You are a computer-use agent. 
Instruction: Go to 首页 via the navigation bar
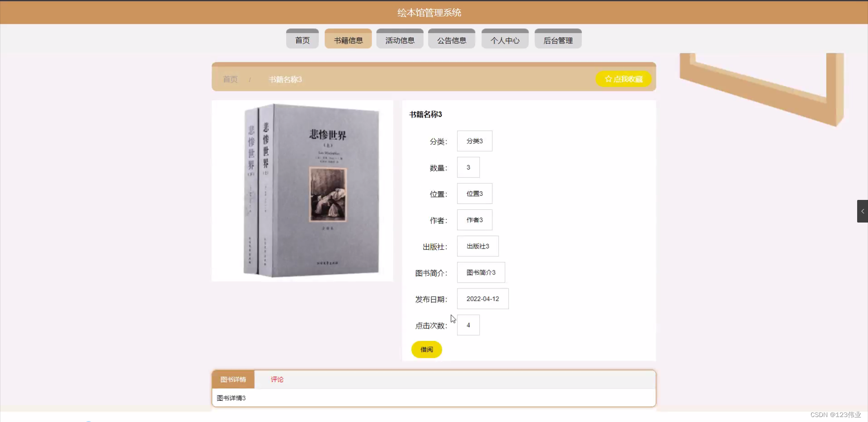point(302,40)
